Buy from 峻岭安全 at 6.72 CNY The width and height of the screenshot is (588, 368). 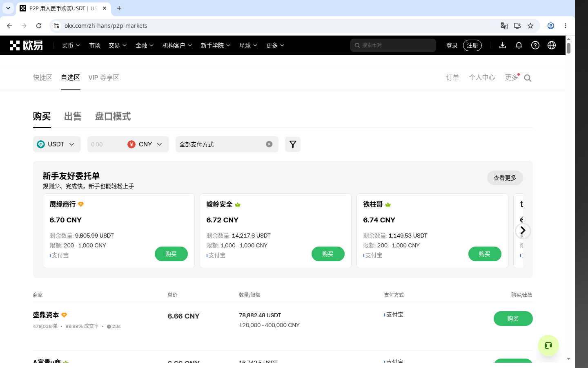click(x=328, y=254)
